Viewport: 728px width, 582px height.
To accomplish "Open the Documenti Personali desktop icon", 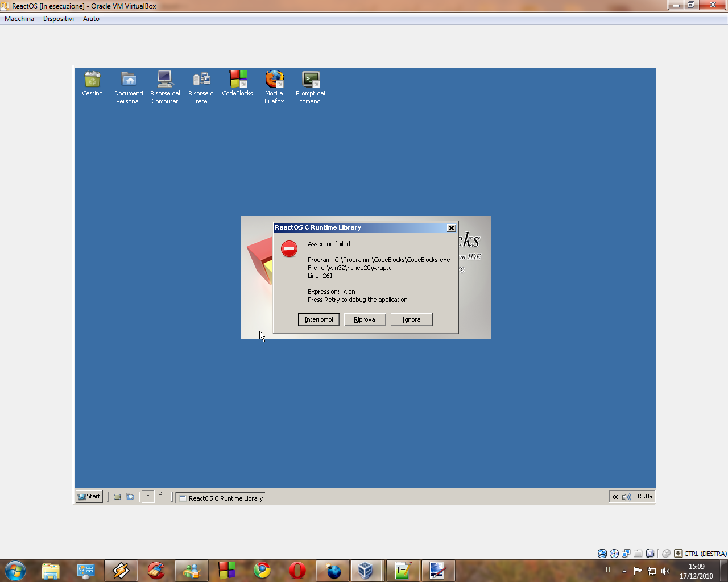I will click(x=129, y=88).
